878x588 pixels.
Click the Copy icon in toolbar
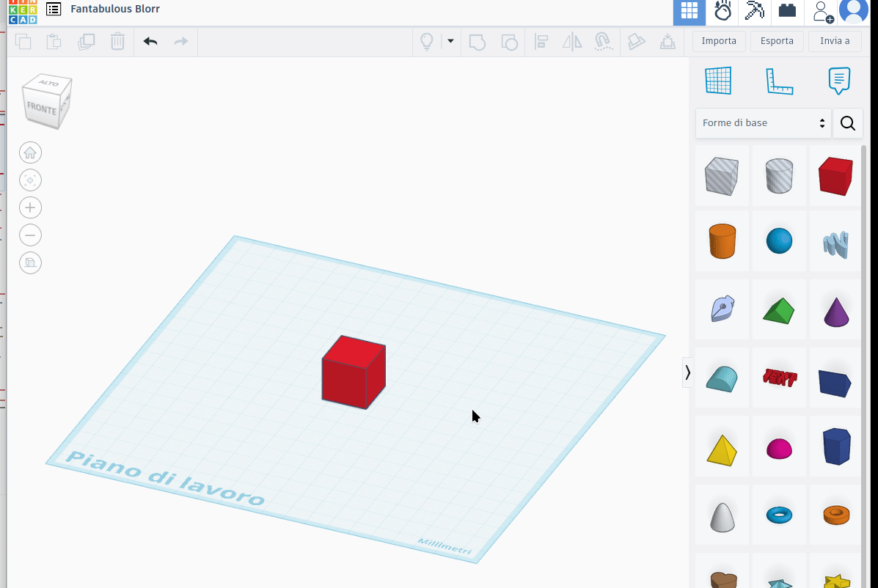tap(23, 41)
